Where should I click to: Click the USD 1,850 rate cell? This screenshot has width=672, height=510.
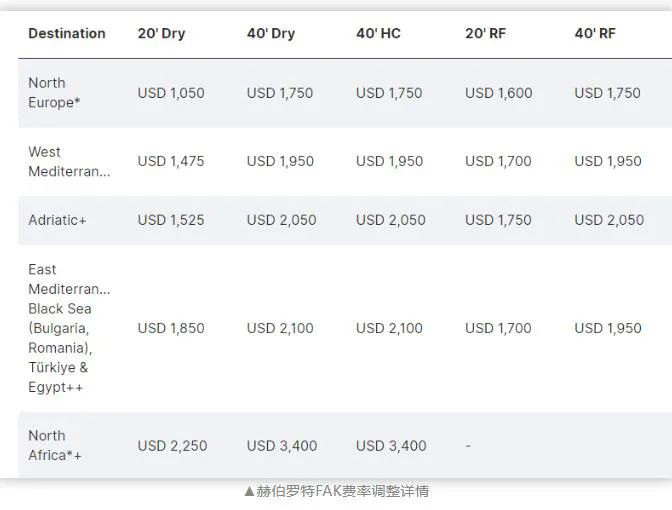tap(171, 328)
